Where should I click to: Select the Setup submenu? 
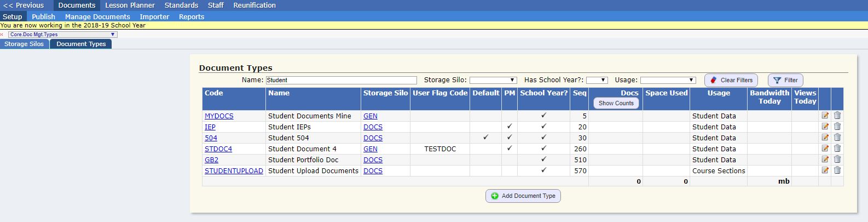[x=13, y=16]
